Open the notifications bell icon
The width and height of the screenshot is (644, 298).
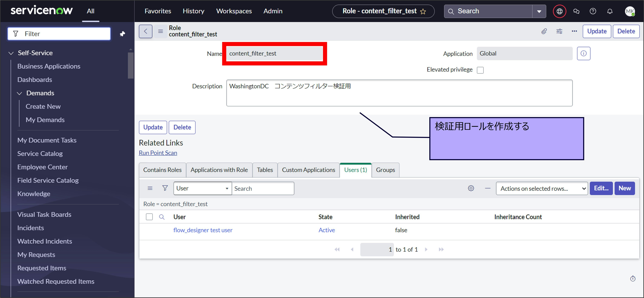pyautogui.click(x=610, y=11)
